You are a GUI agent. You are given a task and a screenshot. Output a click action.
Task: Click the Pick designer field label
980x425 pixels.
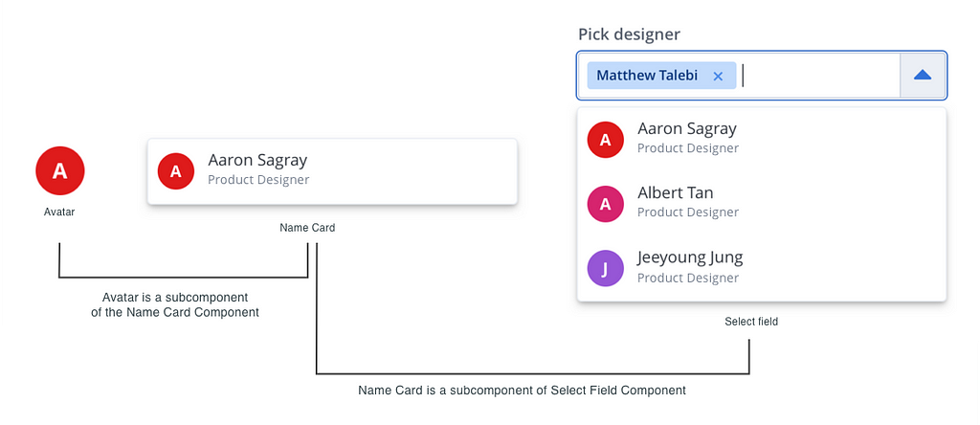[629, 34]
